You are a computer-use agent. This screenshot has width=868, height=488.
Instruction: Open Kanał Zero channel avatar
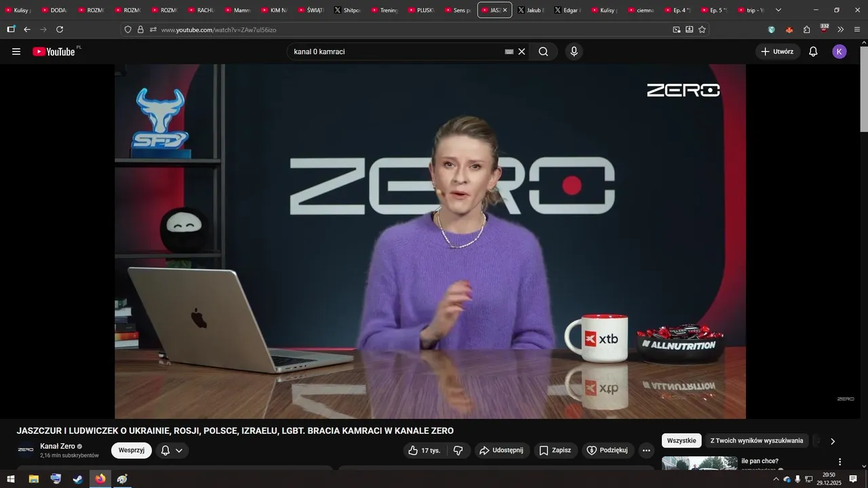click(x=26, y=450)
